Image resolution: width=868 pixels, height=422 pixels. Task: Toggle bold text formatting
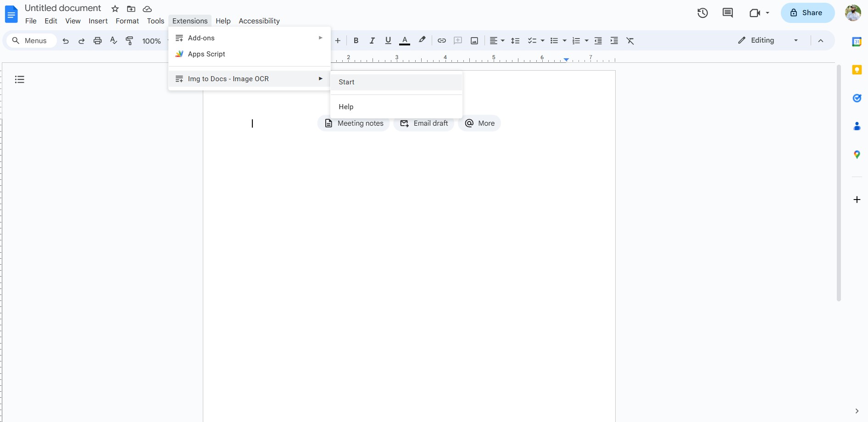[x=356, y=40]
